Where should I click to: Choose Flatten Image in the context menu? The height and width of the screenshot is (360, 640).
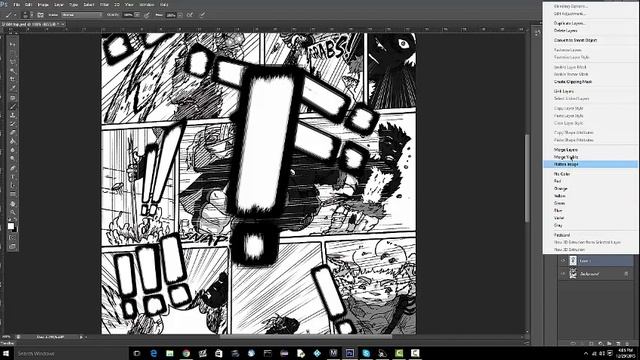point(590,164)
